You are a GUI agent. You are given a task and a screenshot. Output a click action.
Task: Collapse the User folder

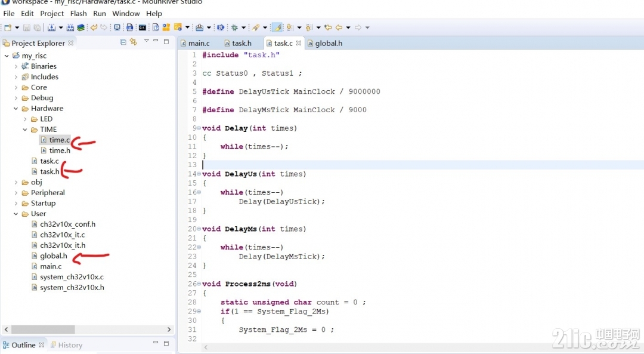click(16, 214)
